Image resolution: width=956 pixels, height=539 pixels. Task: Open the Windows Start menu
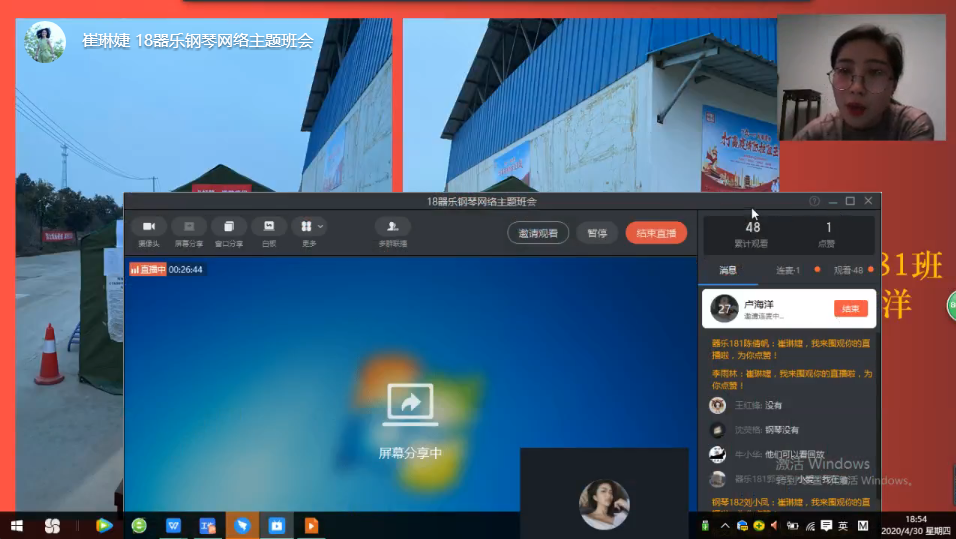(x=17, y=525)
